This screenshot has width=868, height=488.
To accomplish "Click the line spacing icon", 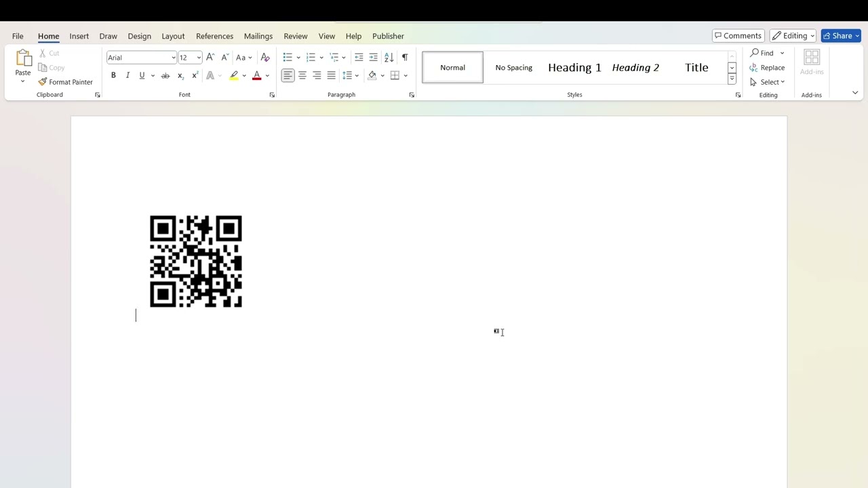I will coord(347,75).
